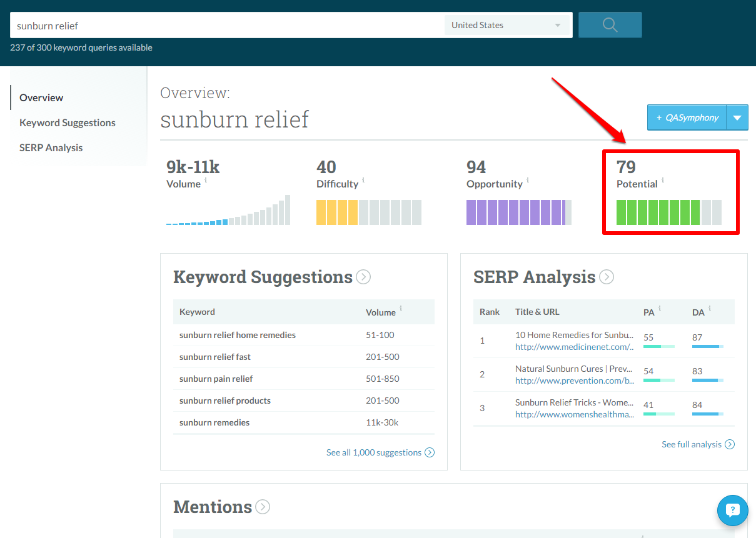The height and width of the screenshot is (538, 756).
Task: Click the Sunburn Relief Tricks title
Action: [x=575, y=402]
